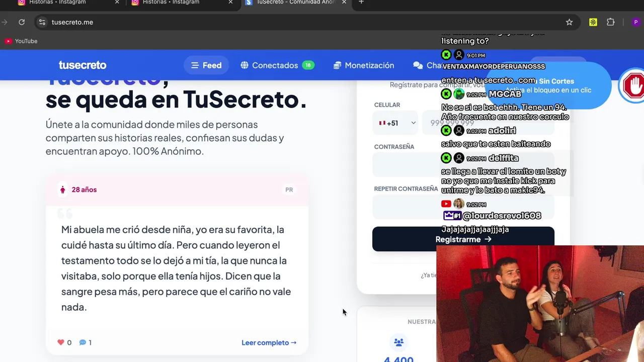Click the globe icon beside Conectados
Image resolution: width=644 pixels, height=362 pixels.
click(245, 65)
